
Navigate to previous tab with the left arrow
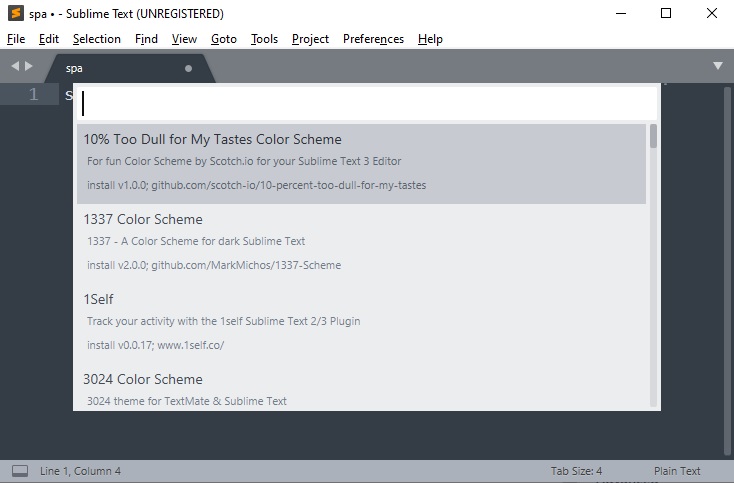(x=15, y=66)
